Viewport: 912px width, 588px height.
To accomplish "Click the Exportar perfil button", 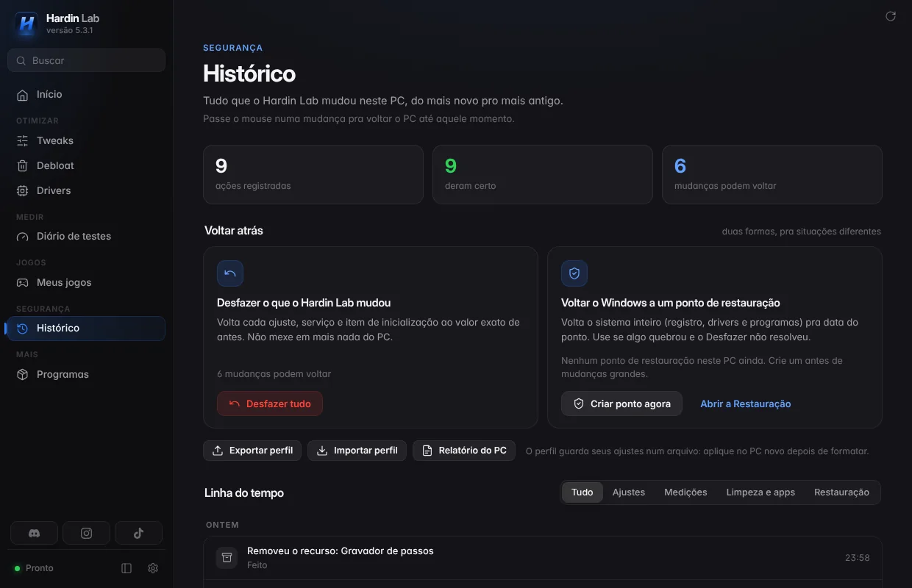I will click(252, 451).
